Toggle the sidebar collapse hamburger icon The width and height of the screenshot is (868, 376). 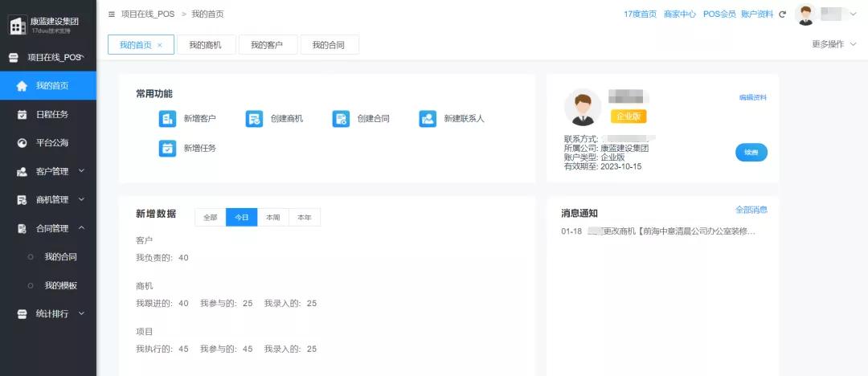tap(112, 14)
